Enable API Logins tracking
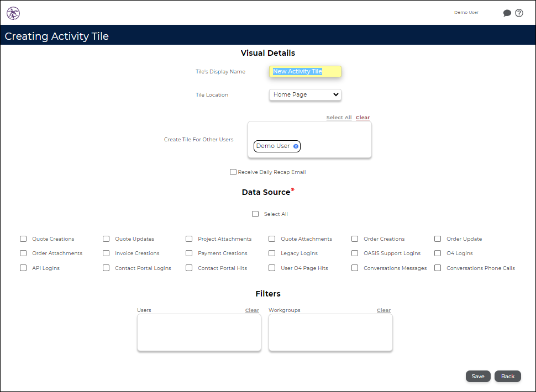 tap(23, 268)
